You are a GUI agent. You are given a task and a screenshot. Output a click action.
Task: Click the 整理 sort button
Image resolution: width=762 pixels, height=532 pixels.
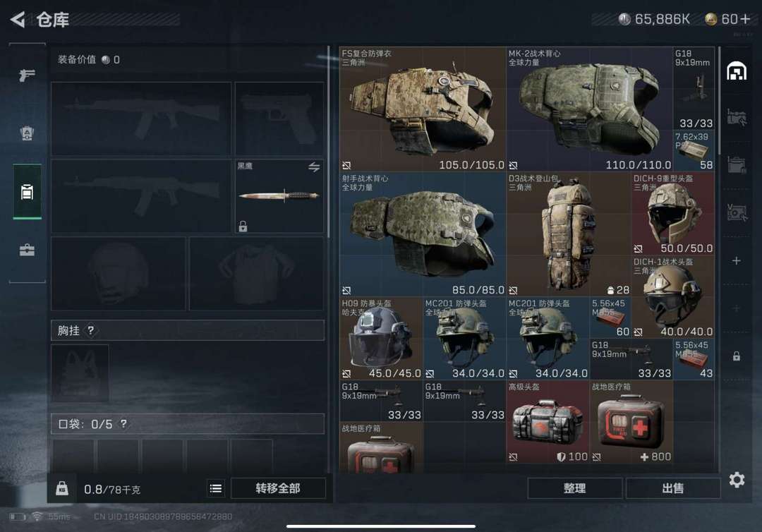pos(575,488)
